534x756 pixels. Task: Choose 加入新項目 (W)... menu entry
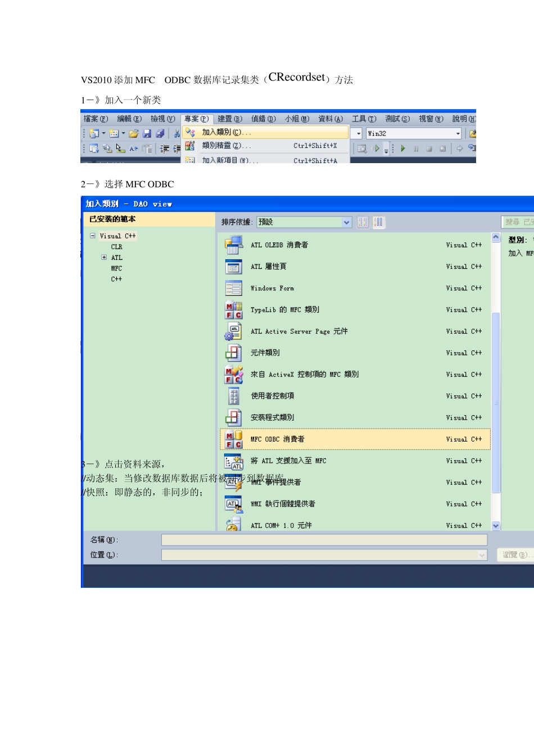(265, 160)
